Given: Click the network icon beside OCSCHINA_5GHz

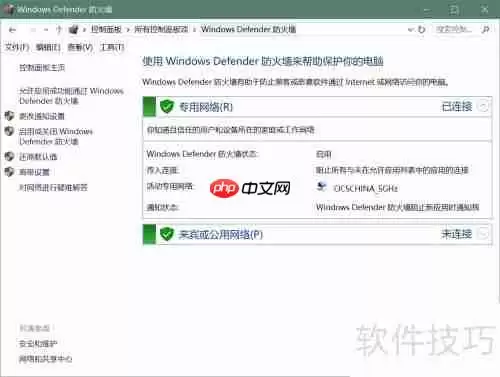Looking at the screenshot, I should pos(322,187).
